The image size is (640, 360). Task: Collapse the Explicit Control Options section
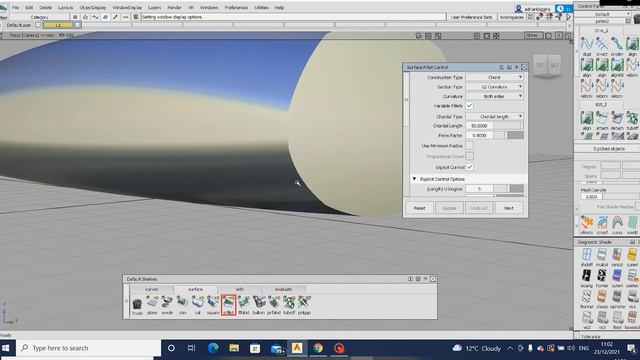pyautogui.click(x=414, y=179)
